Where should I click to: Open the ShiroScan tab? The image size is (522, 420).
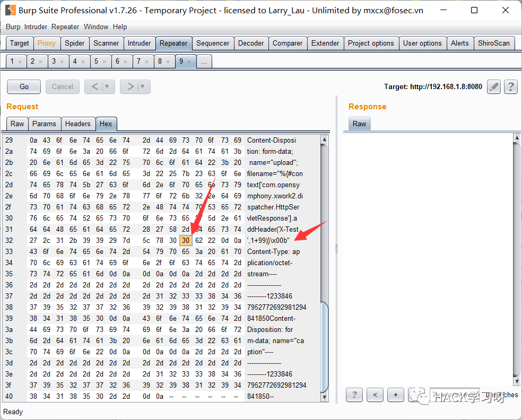(x=494, y=43)
